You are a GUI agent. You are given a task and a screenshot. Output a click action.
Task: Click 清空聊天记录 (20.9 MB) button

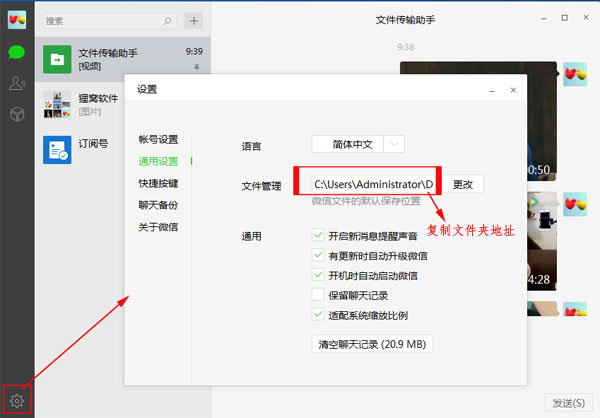pyautogui.click(x=372, y=344)
